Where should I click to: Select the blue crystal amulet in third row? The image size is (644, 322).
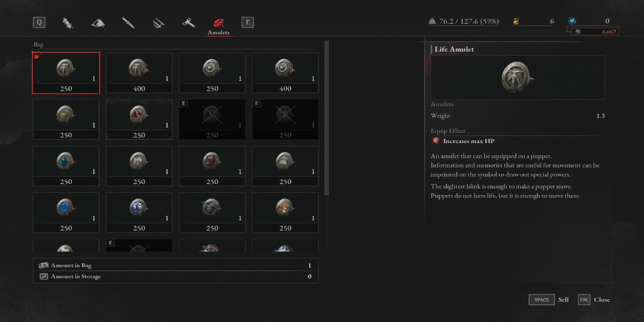(66, 166)
